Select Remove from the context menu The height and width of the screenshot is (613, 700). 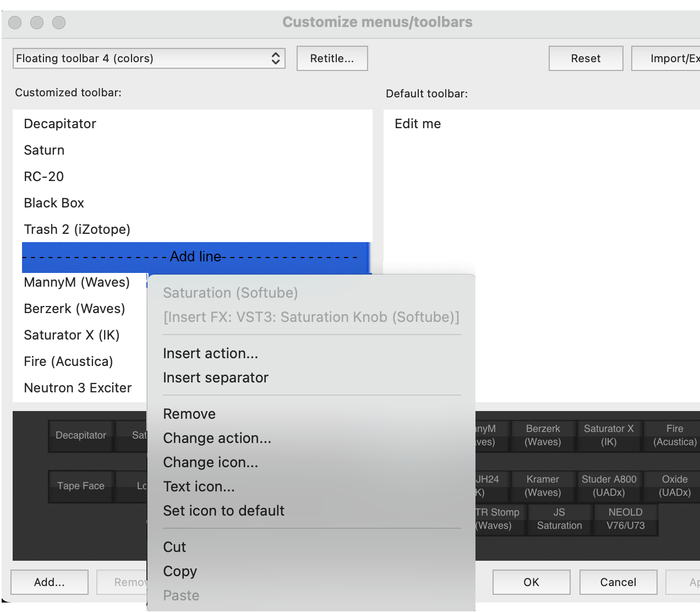coord(311,414)
